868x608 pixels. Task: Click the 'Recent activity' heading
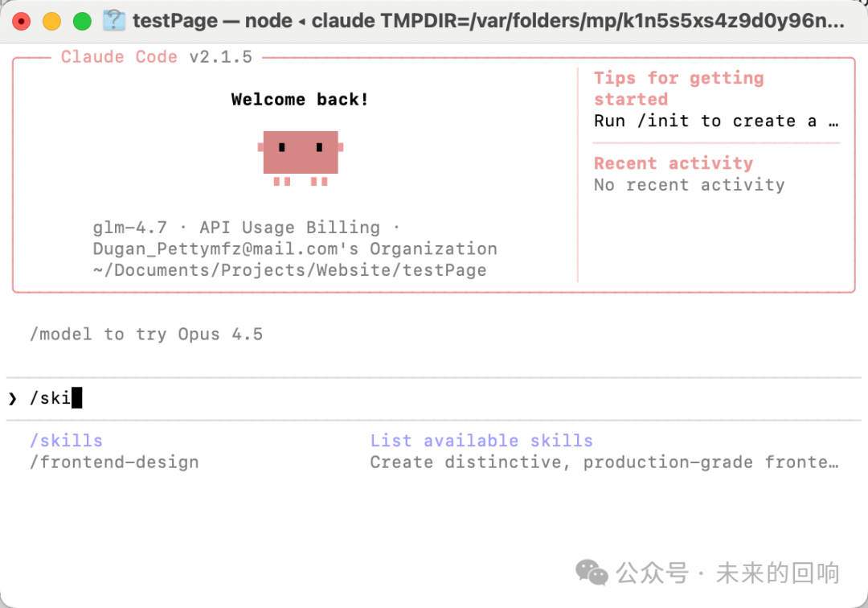pos(673,163)
